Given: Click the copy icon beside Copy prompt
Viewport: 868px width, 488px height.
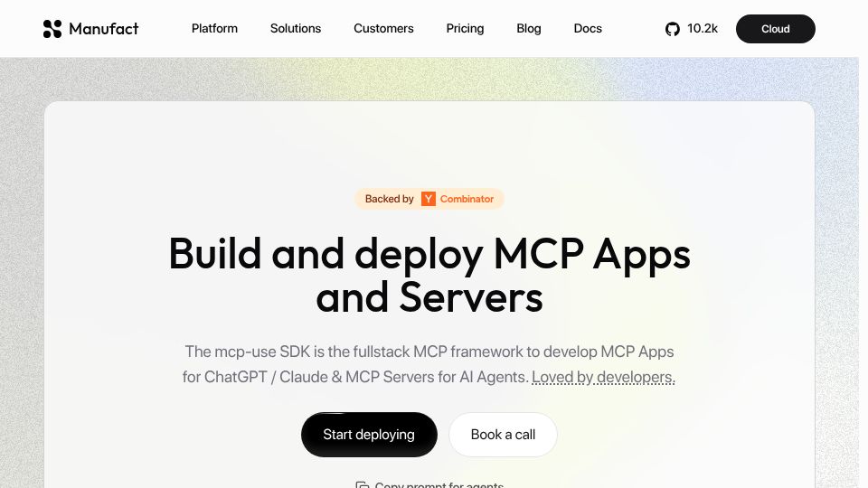Looking at the screenshot, I should 362,484.
